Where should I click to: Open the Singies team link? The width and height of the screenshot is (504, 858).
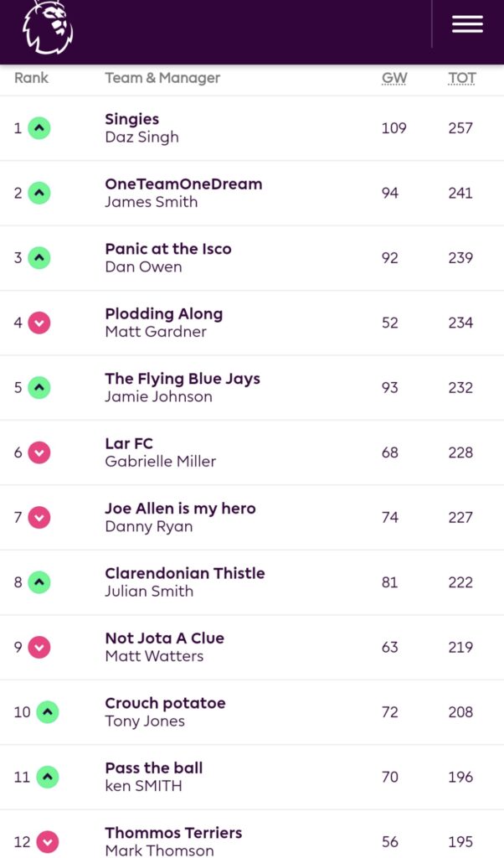click(x=131, y=119)
